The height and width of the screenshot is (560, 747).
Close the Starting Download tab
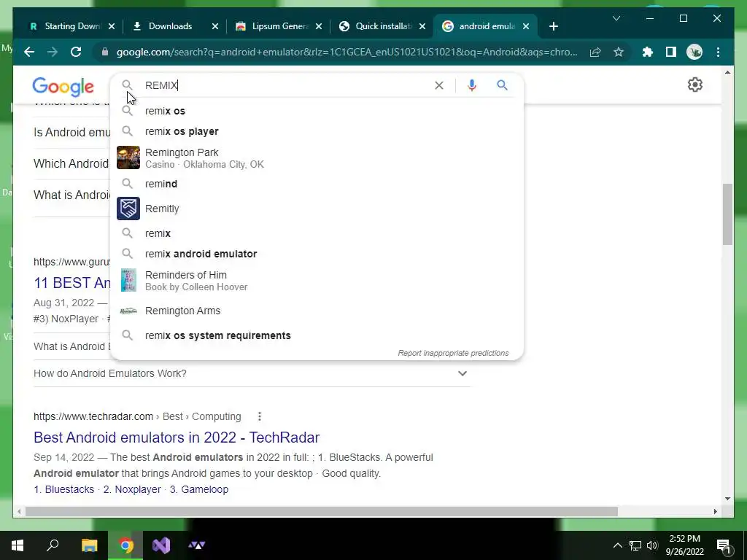pos(112,26)
